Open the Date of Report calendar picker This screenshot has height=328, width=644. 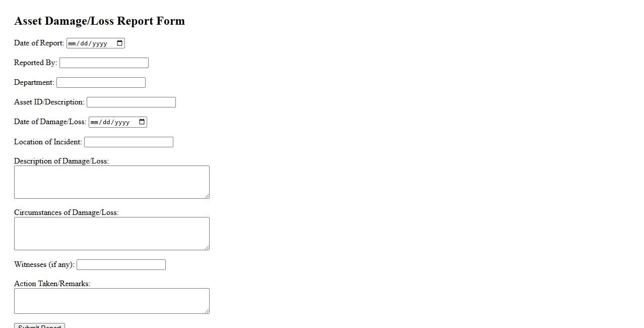point(120,43)
